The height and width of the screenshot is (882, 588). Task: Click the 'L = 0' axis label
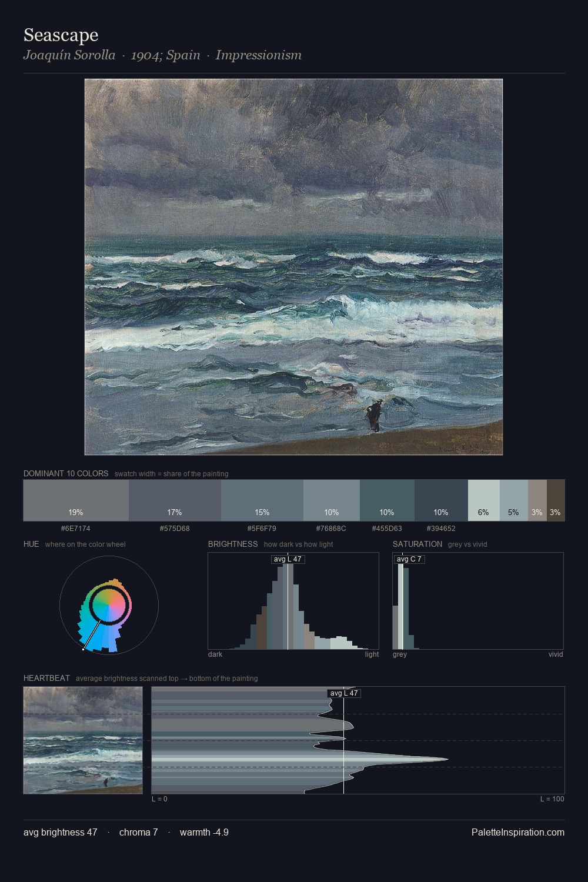(159, 799)
